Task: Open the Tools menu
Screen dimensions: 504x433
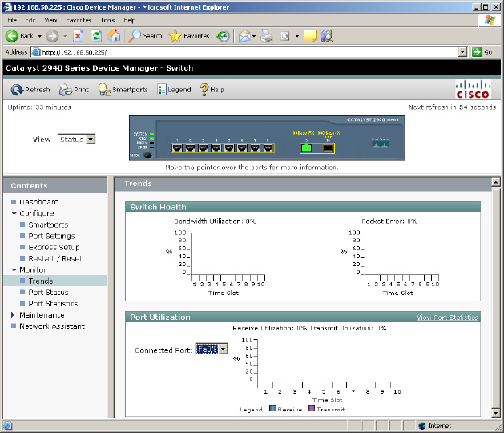Action: click(x=107, y=20)
